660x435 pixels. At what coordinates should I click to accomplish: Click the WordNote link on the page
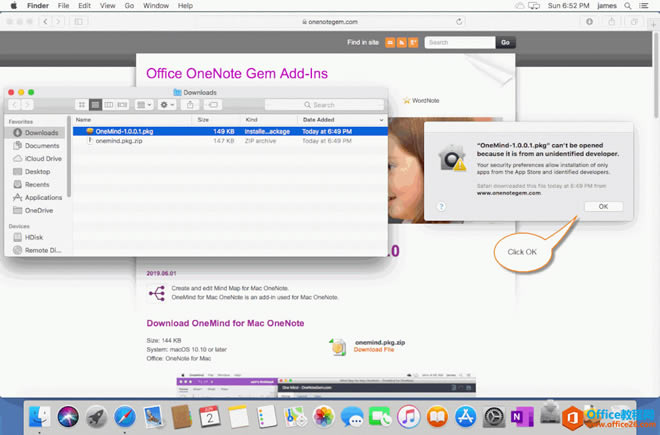(425, 101)
